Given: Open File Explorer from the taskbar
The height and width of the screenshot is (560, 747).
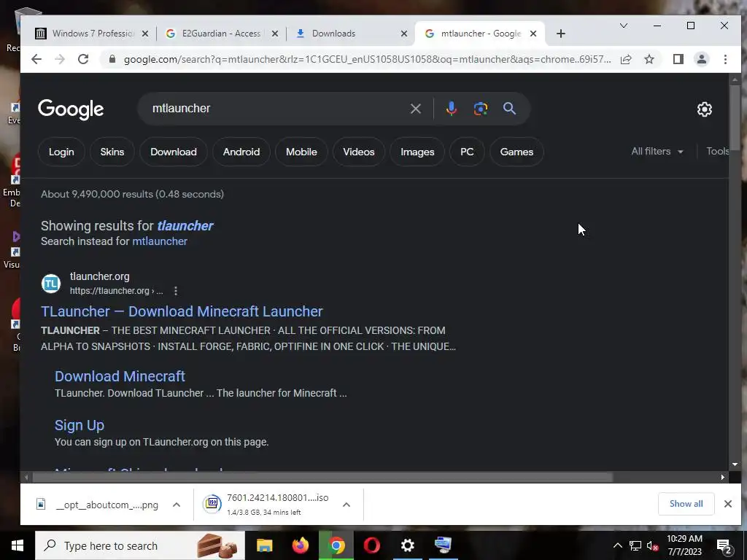Looking at the screenshot, I should [264, 545].
